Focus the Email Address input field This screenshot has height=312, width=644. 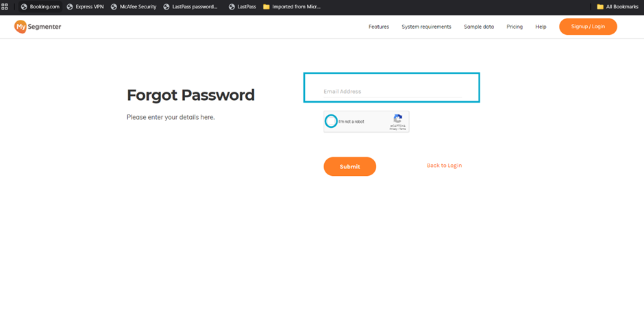pyautogui.click(x=393, y=92)
